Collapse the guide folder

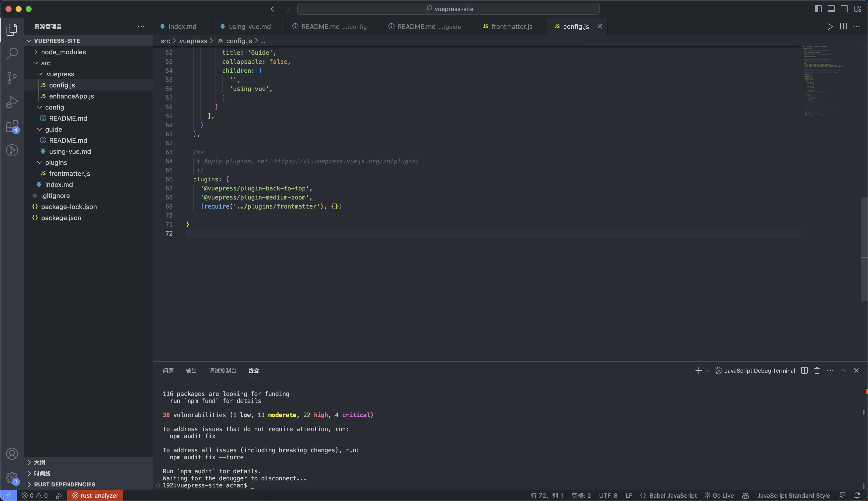(53, 129)
